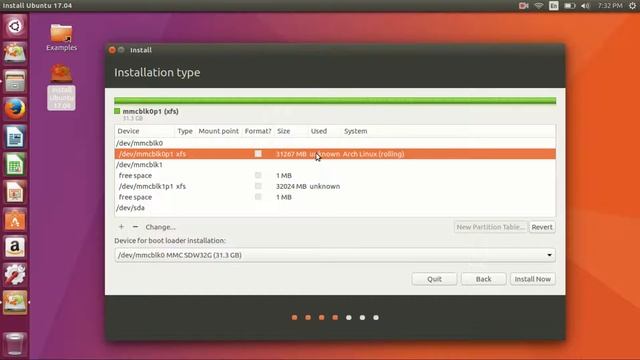
Task: Click the Revert button
Action: pos(542,227)
